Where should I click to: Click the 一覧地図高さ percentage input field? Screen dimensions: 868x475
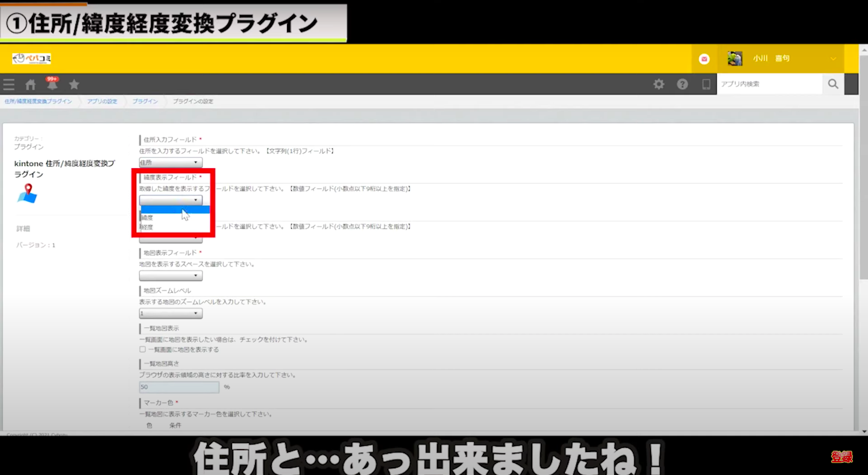point(179,387)
